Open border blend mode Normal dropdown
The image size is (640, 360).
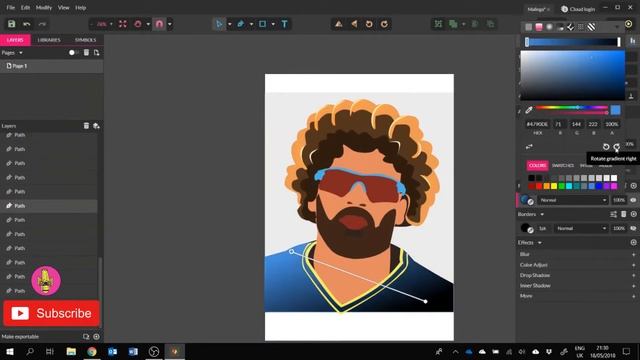(x=581, y=228)
